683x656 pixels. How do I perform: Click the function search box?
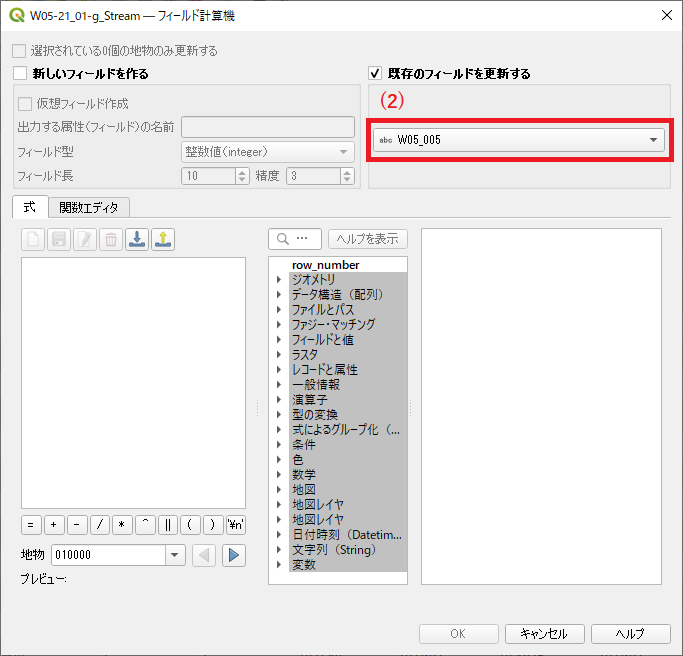[296, 239]
